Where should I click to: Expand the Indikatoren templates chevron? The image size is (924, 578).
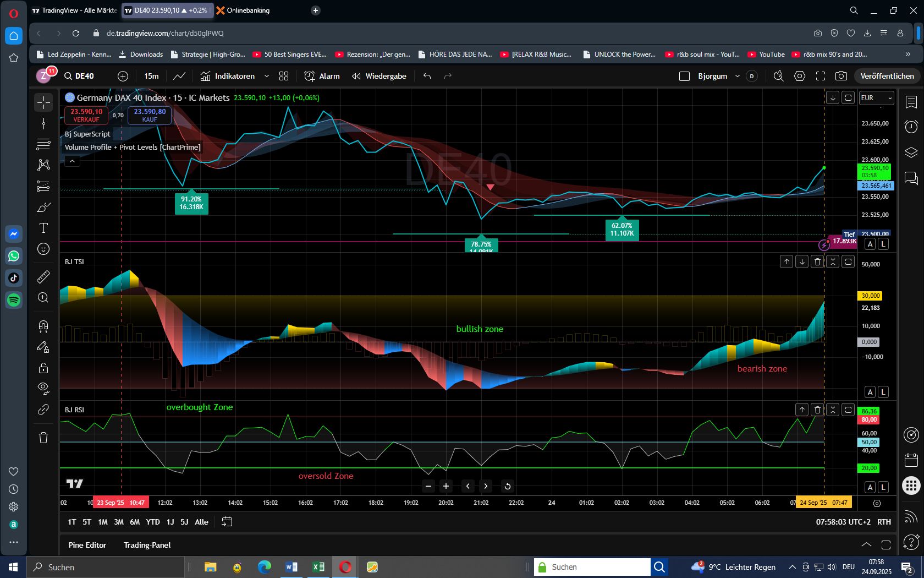(x=267, y=76)
